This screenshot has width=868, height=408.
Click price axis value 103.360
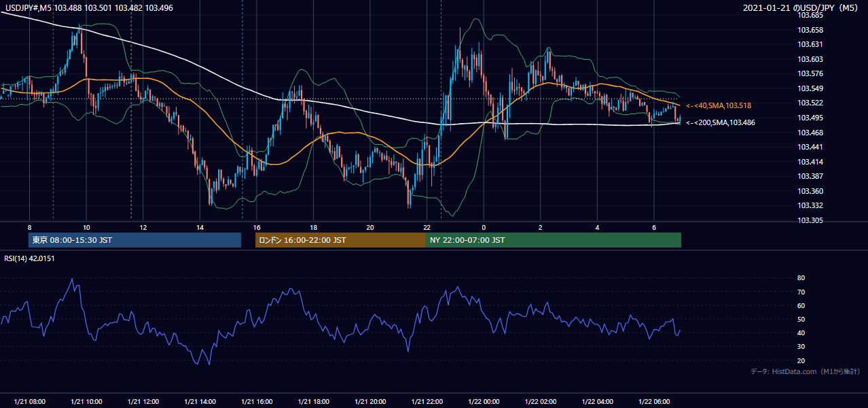(811, 191)
